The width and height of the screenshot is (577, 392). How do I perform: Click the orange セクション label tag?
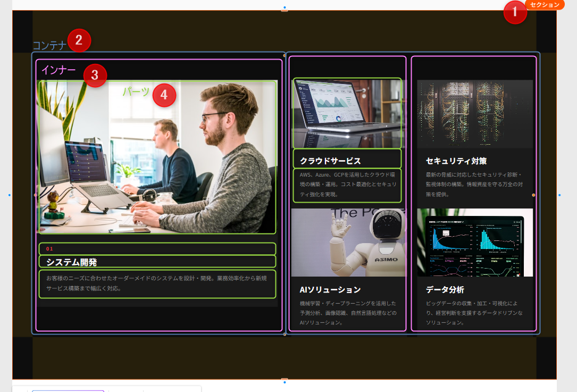tap(545, 5)
